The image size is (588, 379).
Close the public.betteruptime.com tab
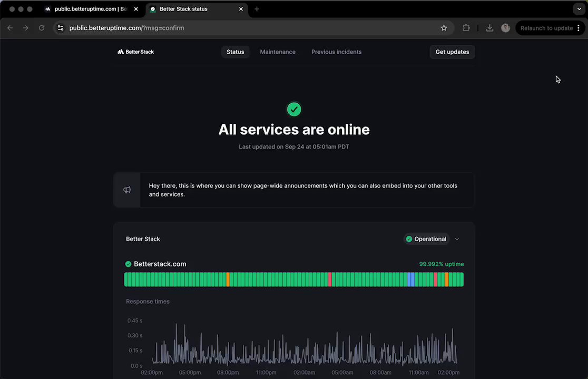click(136, 9)
